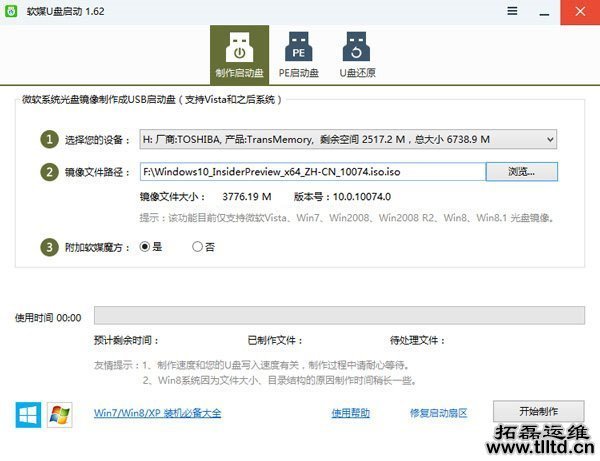Click the 修复启动扇区 link
This screenshot has height=461, width=600.
pos(439,413)
